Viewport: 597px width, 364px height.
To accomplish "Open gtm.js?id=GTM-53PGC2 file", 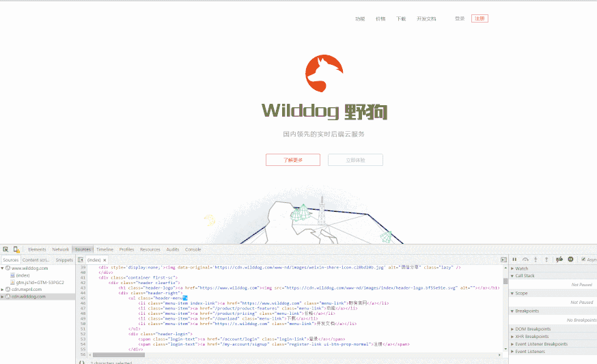I will [x=40, y=283].
